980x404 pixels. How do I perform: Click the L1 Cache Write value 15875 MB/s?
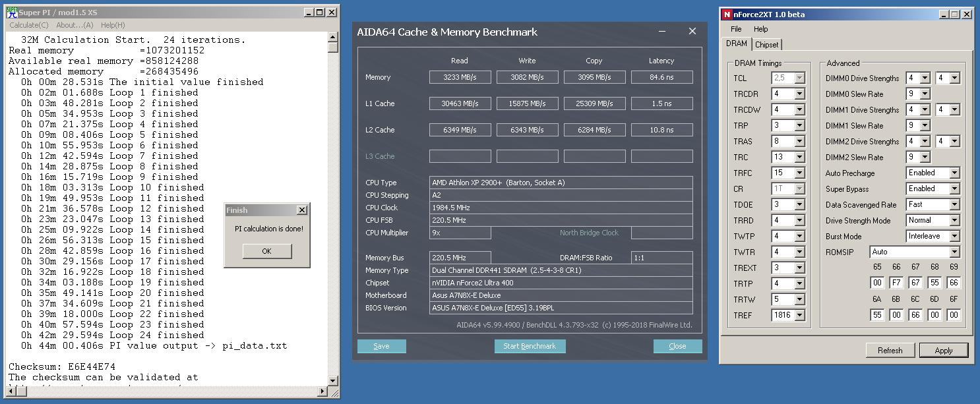pyautogui.click(x=527, y=103)
